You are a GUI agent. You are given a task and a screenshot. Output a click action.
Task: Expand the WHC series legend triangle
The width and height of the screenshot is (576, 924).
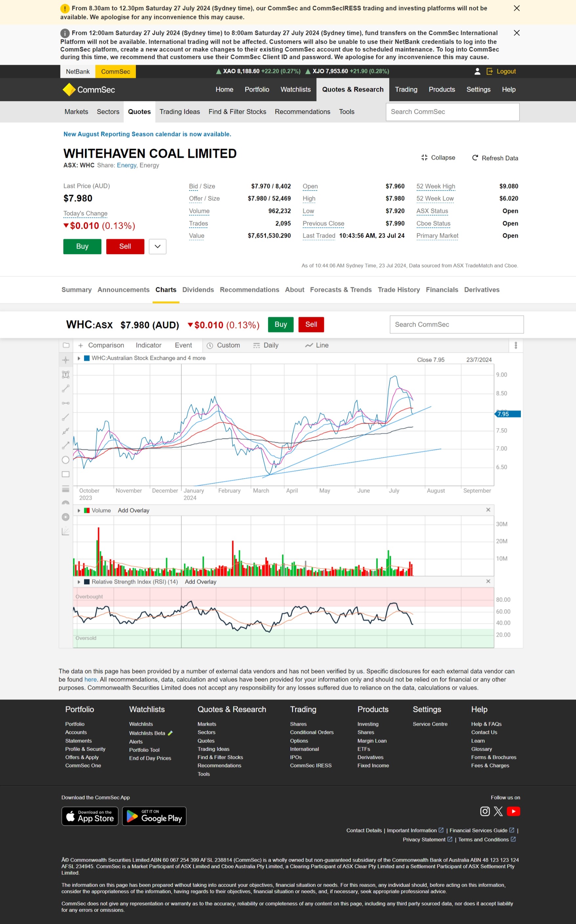coord(79,358)
